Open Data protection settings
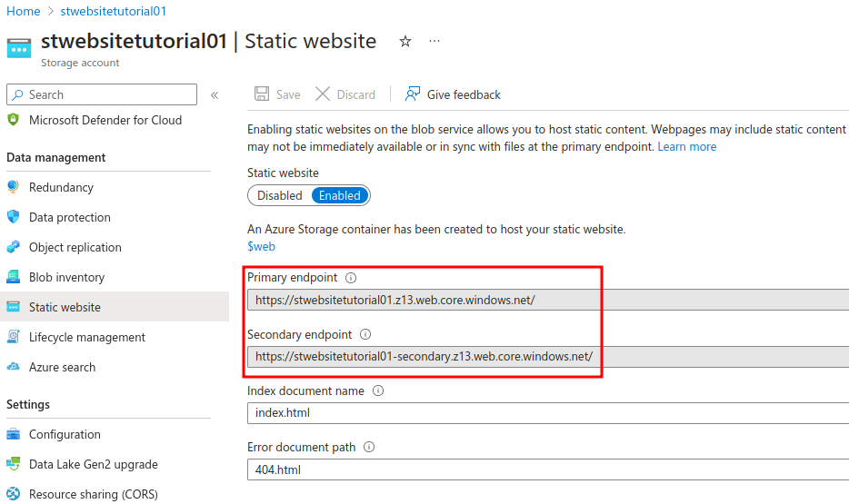The image size is (849, 504). click(x=70, y=217)
